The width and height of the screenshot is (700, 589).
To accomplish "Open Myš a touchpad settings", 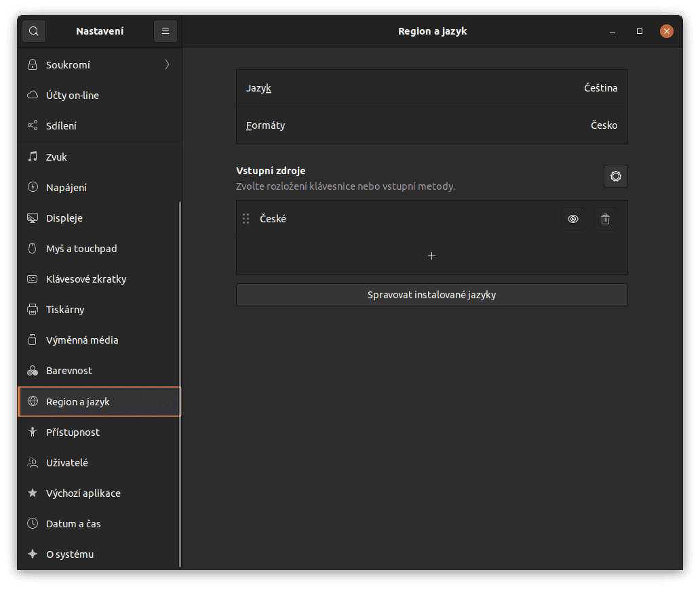I will (81, 249).
